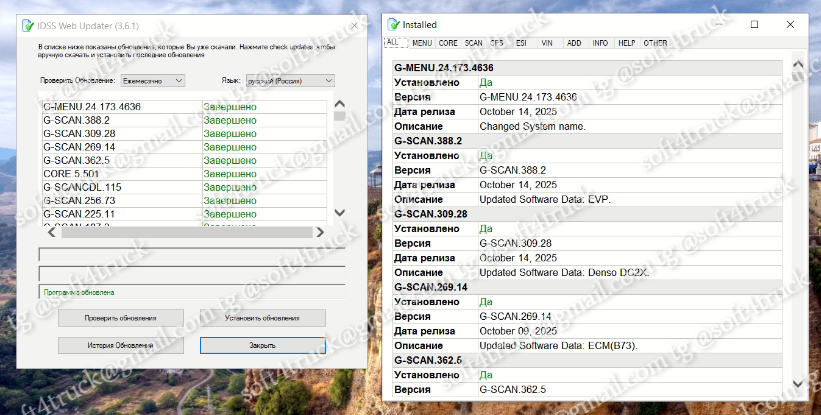The width and height of the screenshot is (821, 415).
Task: Click the IDSS Web Updater title icon
Action: (28, 26)
